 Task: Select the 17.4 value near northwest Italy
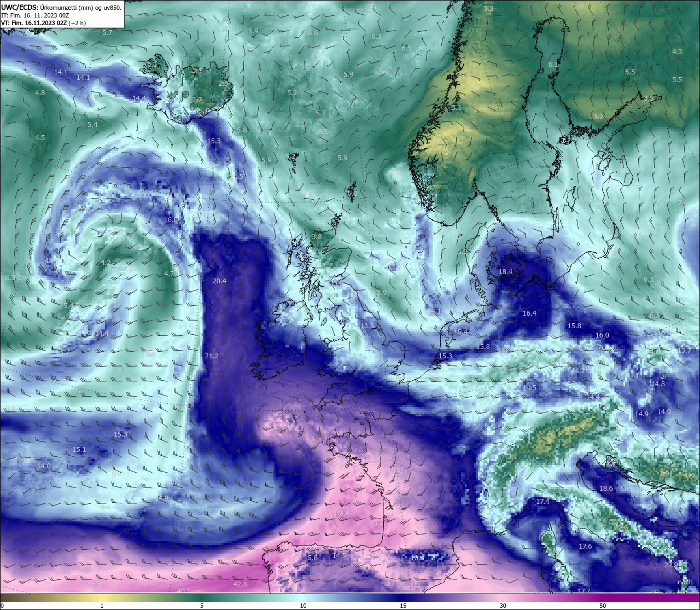(x=542, y=502)
